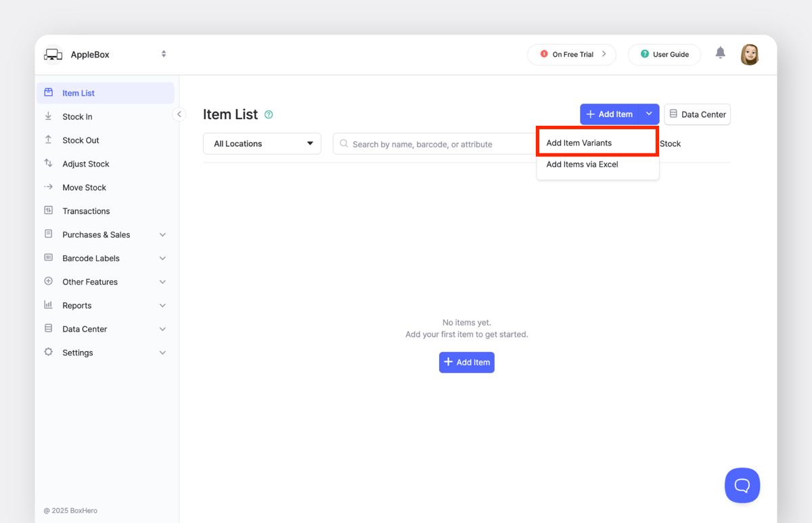Open Adjust Stock from the sidebar
Viewport: 812px width, 523px height.
(x=48, y=163)
